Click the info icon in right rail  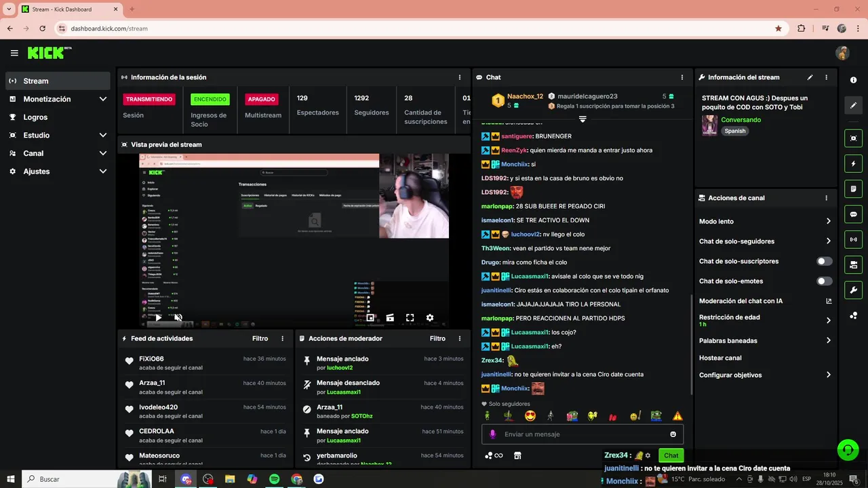coord(853,80)
